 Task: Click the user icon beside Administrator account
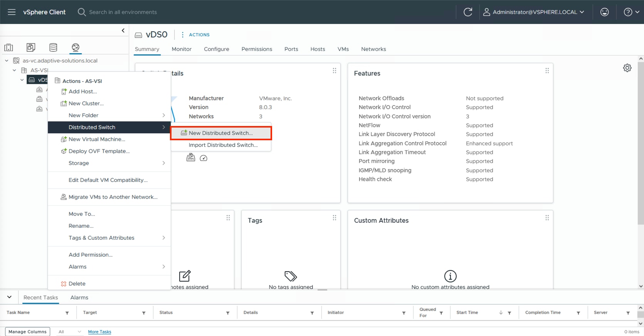pos(487,12)
